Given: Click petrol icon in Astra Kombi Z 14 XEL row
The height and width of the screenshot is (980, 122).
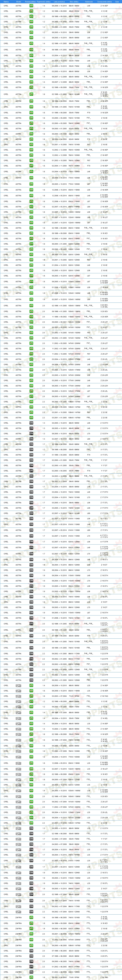Looking at the screenshot, I should click(x=31, y=718).
